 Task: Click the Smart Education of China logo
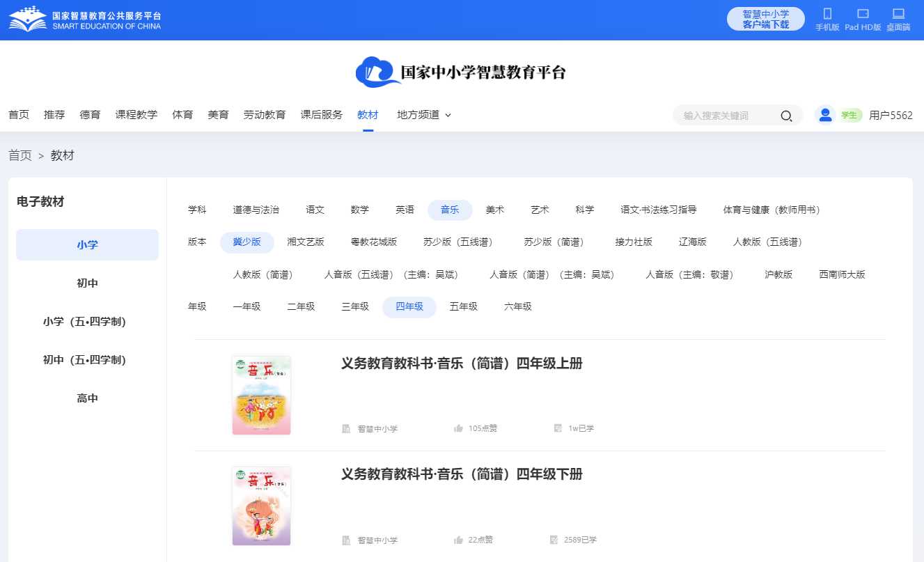(x=84, y=19)
